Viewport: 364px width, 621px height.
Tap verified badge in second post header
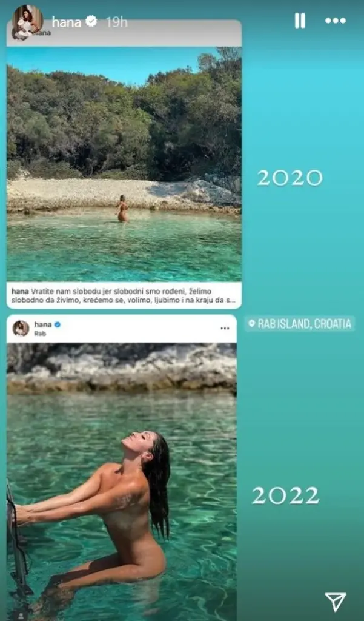(58, 325)
